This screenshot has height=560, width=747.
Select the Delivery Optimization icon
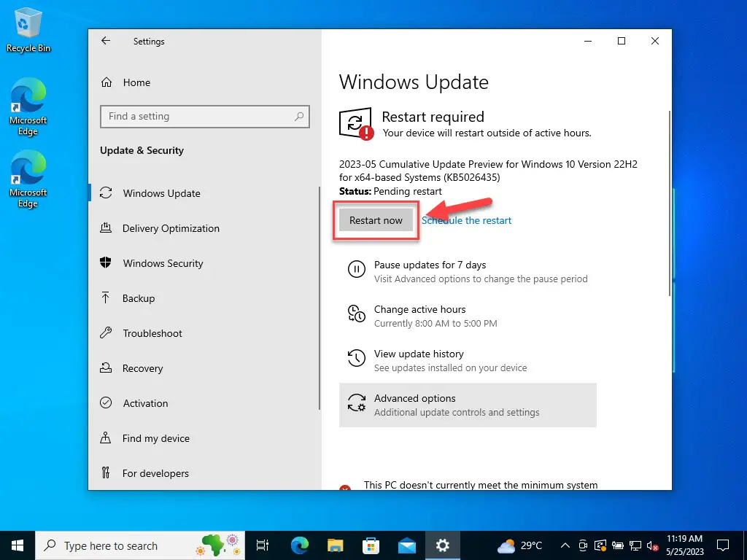click(106, 227)
